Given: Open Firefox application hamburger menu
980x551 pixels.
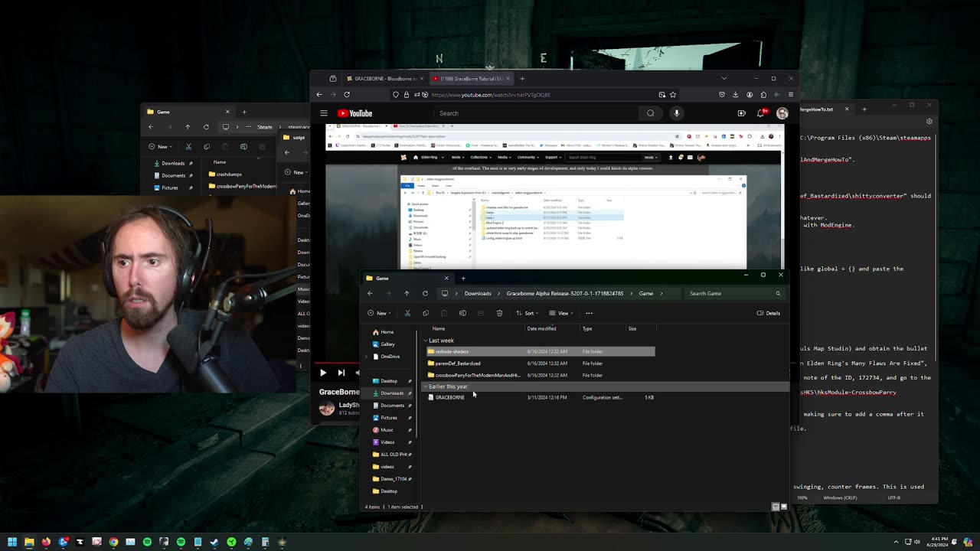Looking at the screenshot, I should coord(791,94).
